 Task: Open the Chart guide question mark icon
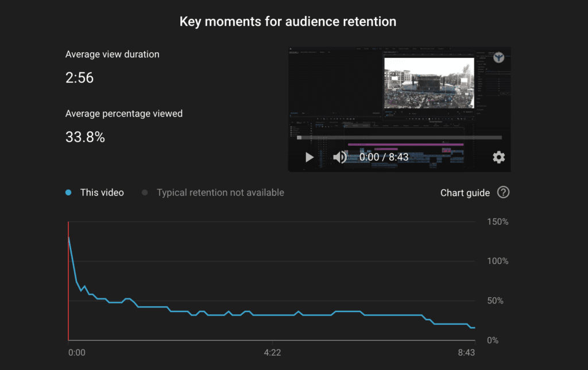tap(504, 193)
